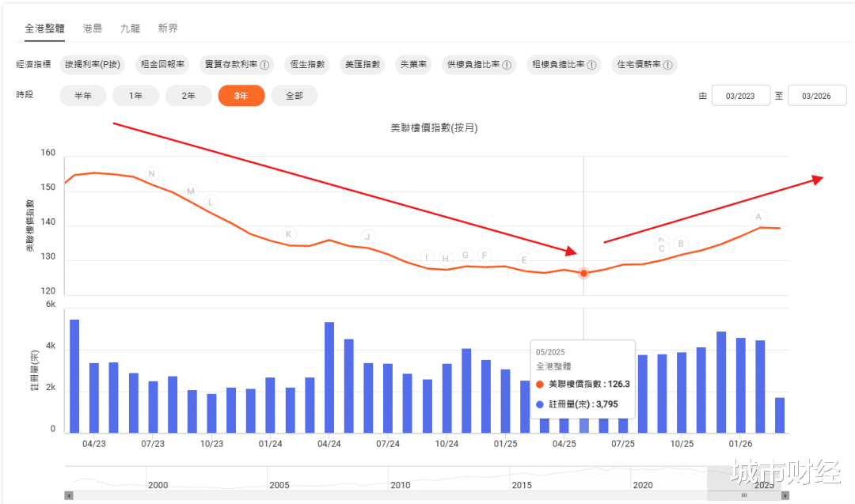855x504 pixels.
Task: Click the highlighted 05/2025 data point
Action: coord(584,273)
